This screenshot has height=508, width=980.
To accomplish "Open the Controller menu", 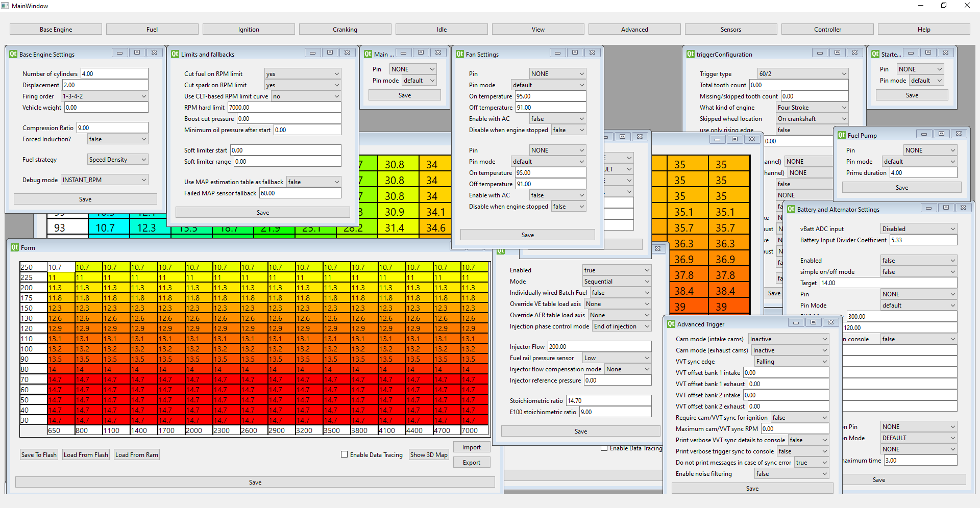I will [827, 30].
